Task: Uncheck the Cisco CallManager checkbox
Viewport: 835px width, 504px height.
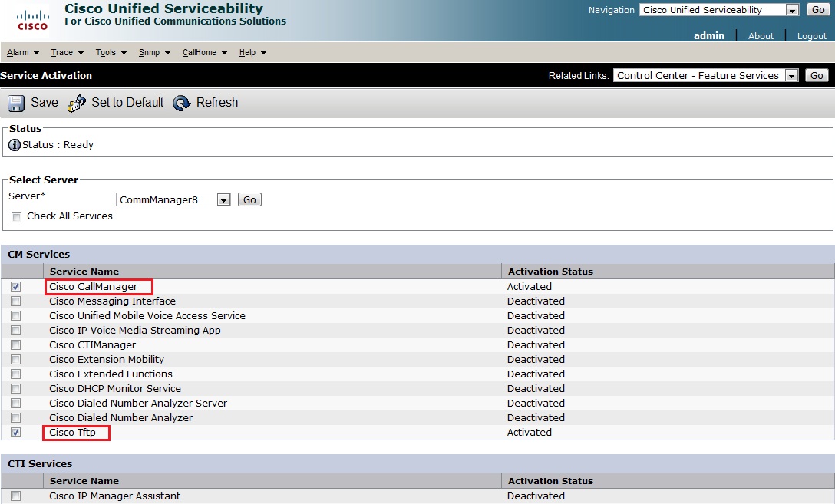Action: (16, 286)
